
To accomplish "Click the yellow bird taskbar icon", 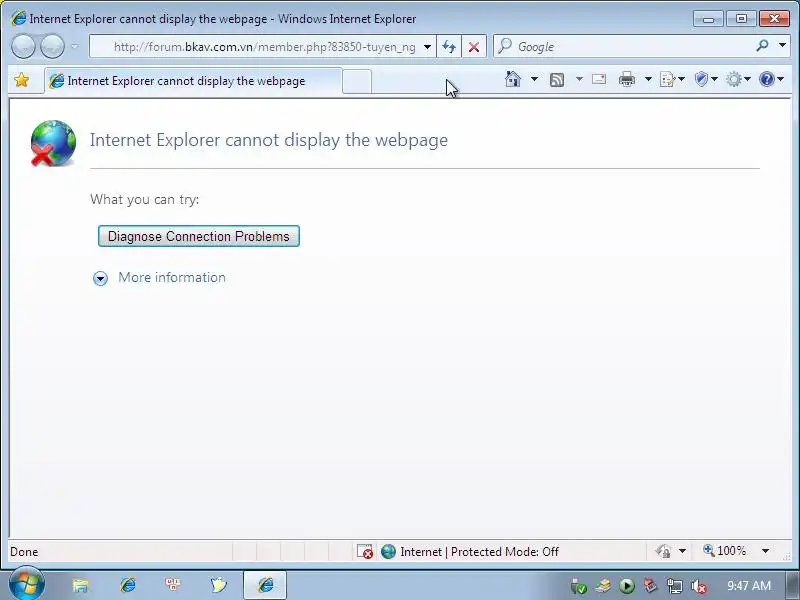I will [218, 585].
